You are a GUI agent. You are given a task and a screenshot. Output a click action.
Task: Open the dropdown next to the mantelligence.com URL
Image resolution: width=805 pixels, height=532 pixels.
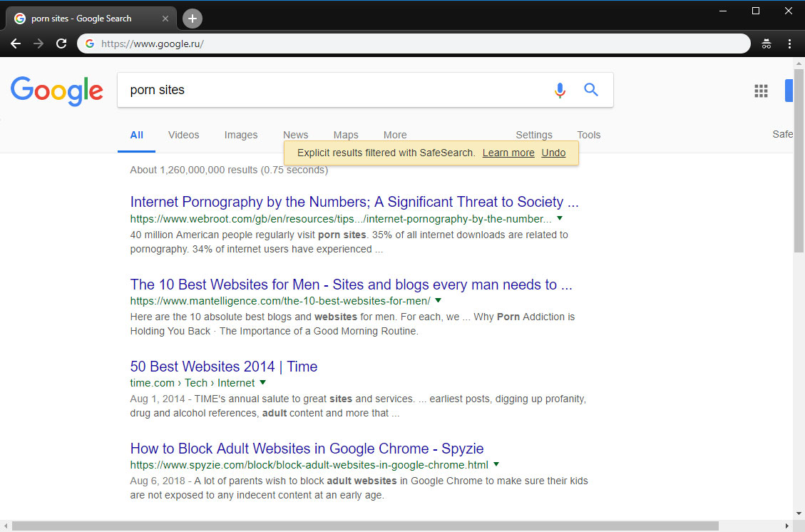(x=438, y=300)
